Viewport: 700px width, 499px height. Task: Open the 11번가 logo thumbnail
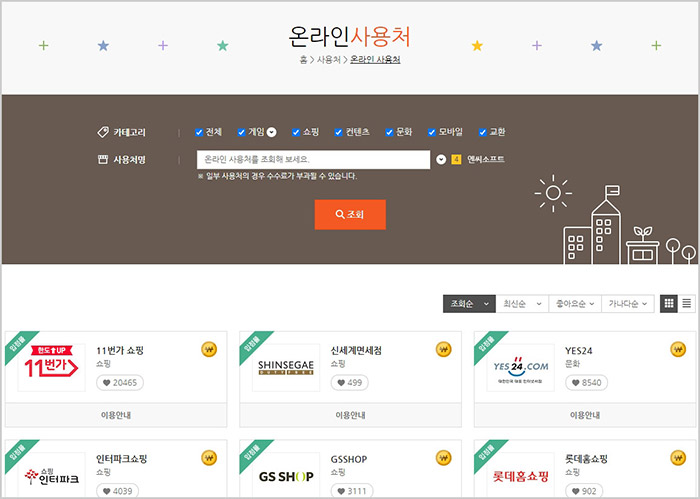pos(51,367)
